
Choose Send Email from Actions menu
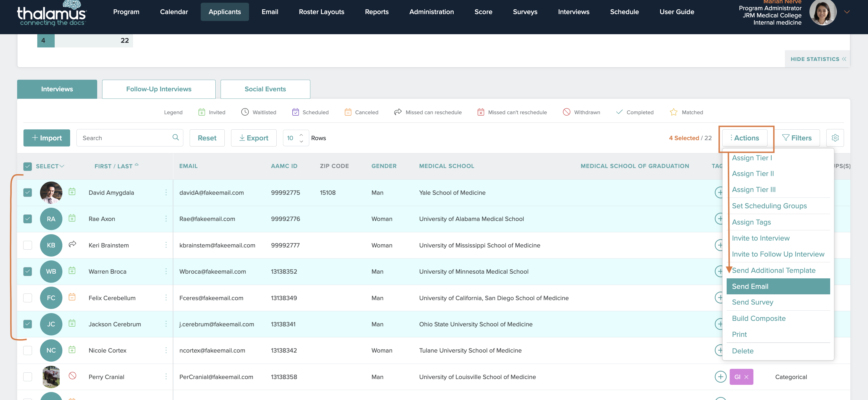pyautogui.click(x=778, y=286)
